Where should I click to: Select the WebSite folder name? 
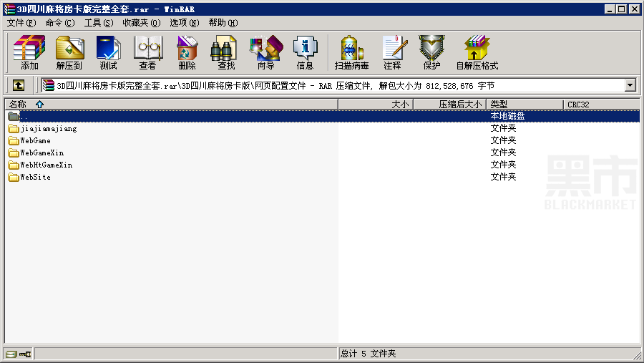click(35, 177)
